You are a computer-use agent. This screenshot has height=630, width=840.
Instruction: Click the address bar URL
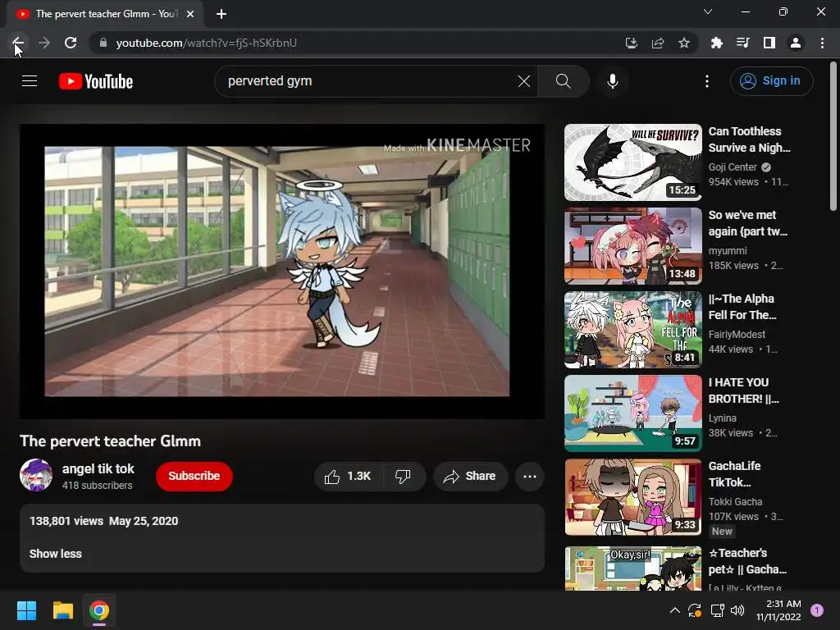coord(206,43)
